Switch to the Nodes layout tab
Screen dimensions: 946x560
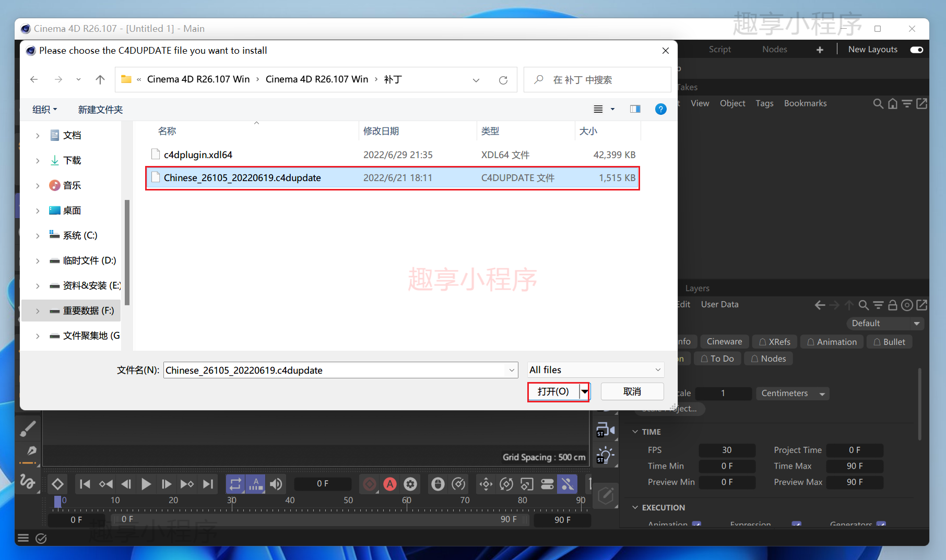tap(775, 49)
